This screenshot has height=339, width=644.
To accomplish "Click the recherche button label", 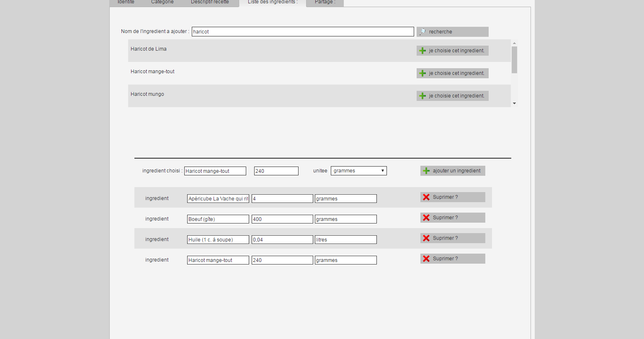I will (440, 32).
